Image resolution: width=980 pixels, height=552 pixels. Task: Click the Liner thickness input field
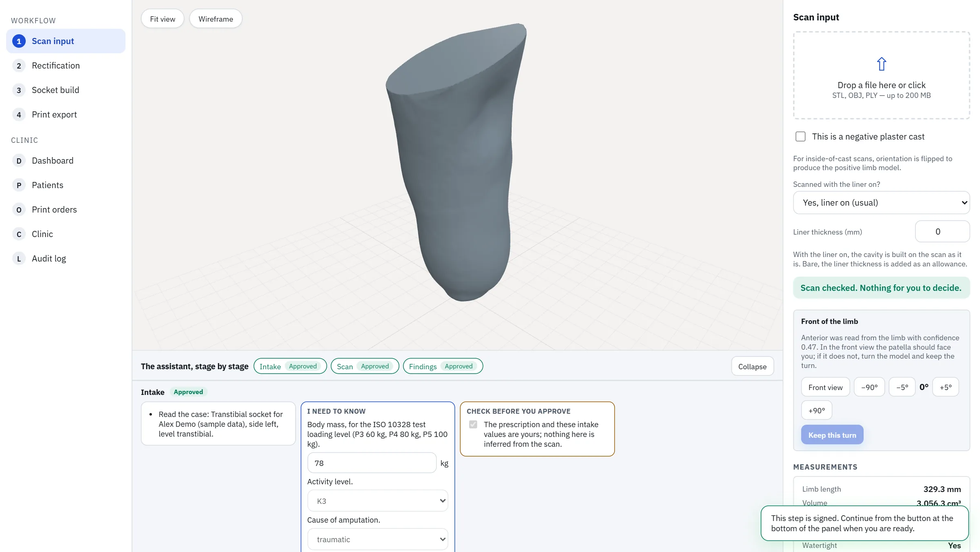[942, 232]
